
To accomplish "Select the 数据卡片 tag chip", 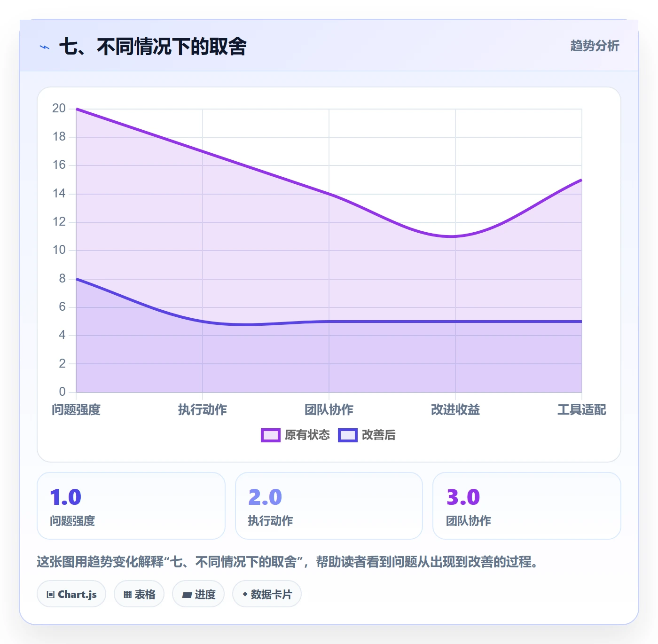I will point(267,594).
